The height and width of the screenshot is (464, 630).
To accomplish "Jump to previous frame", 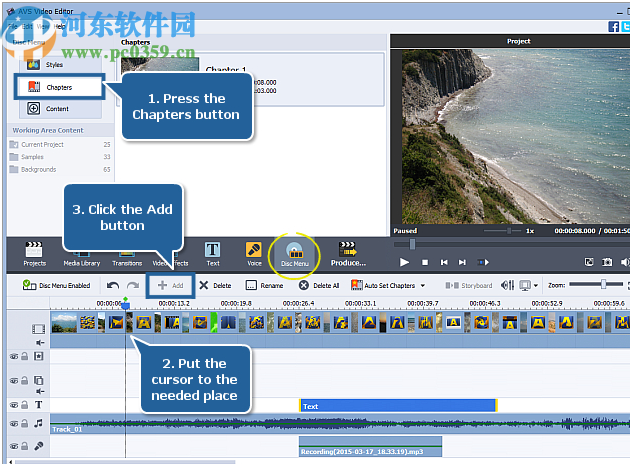I will pos(444,262).
